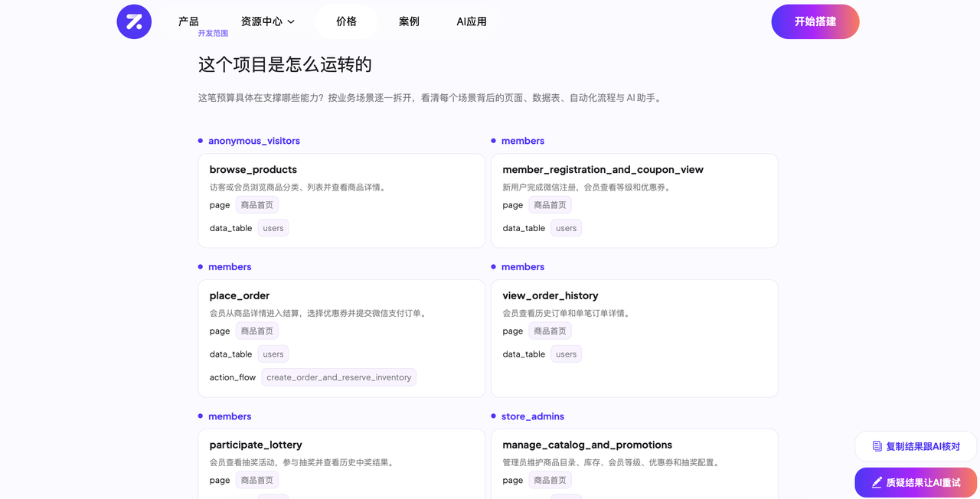Click description 会员查看抽奖活动
This screenshot has height=499, width=980.
pos(302,463)
